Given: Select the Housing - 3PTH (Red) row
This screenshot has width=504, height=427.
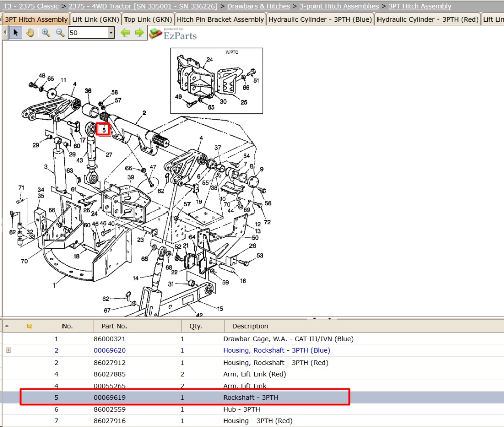Looking at the screenshot, I should coord(253,421).
